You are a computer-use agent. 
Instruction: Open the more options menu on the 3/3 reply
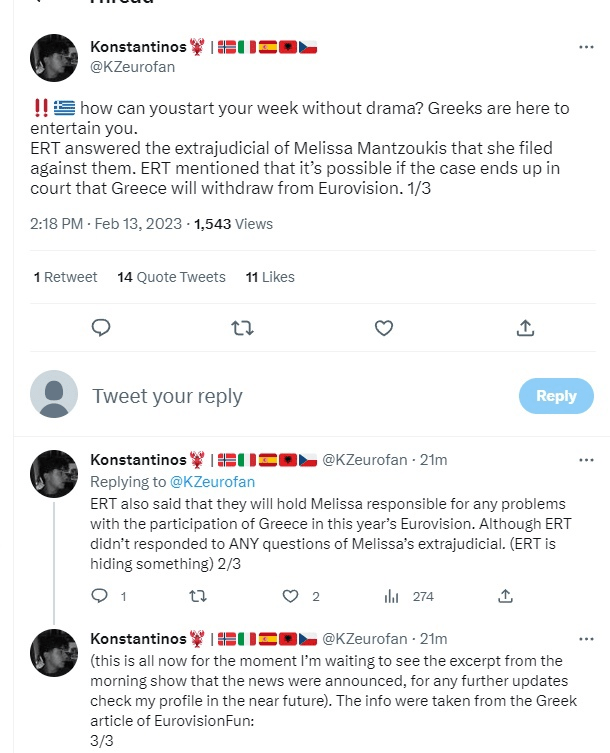click(x=586, y=639)
